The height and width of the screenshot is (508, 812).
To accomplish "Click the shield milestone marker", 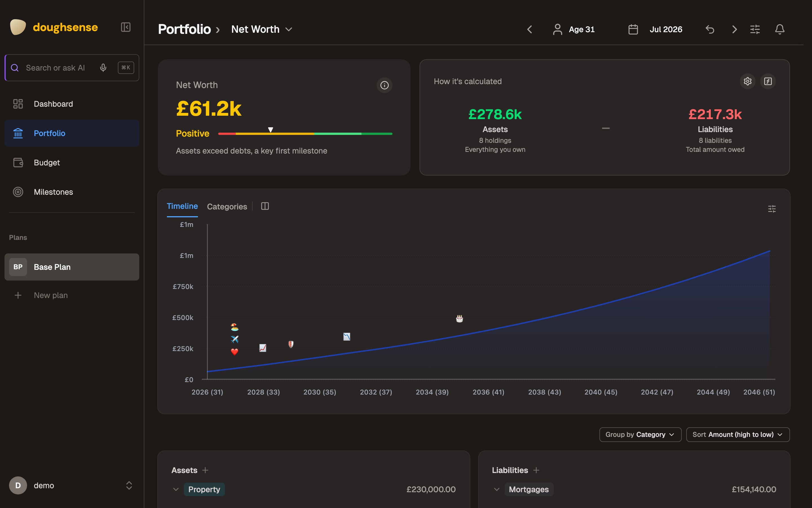I will click(x=291, y=344).
